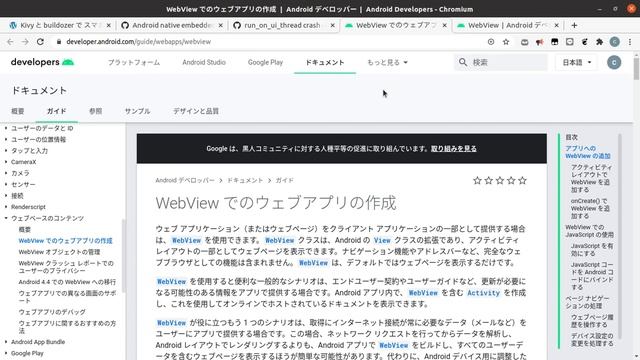Switch to the Kivy と buildozer tab
The height and width of the screenshot is (360, 640).
pyautogui.click(x=60, y=25)
